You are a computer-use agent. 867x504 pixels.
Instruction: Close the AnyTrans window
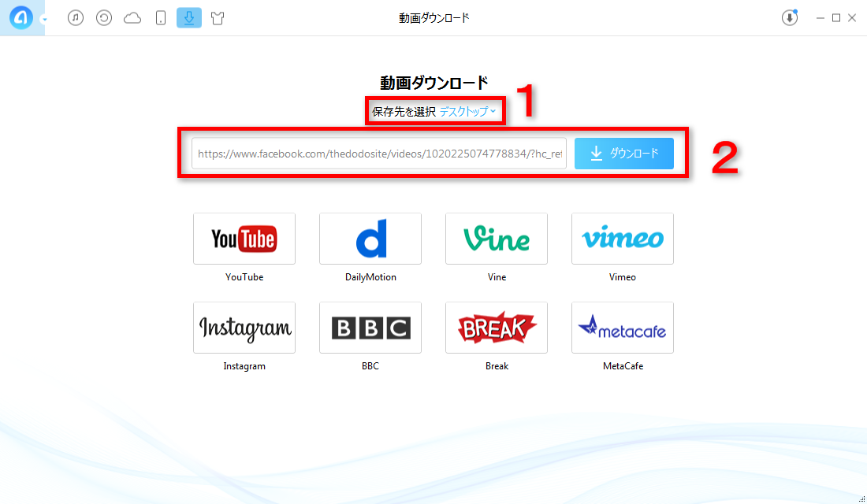(x=852, y=17)
